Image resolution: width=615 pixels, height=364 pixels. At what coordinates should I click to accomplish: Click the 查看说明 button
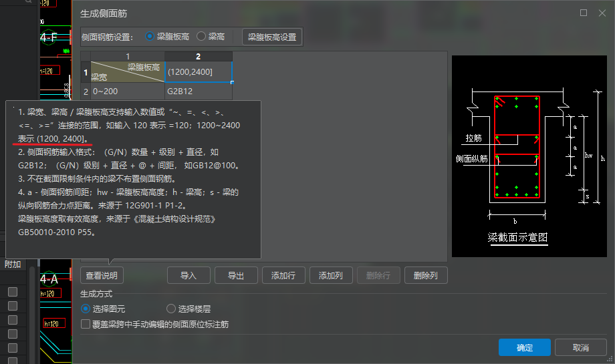(x=102, y=275)
